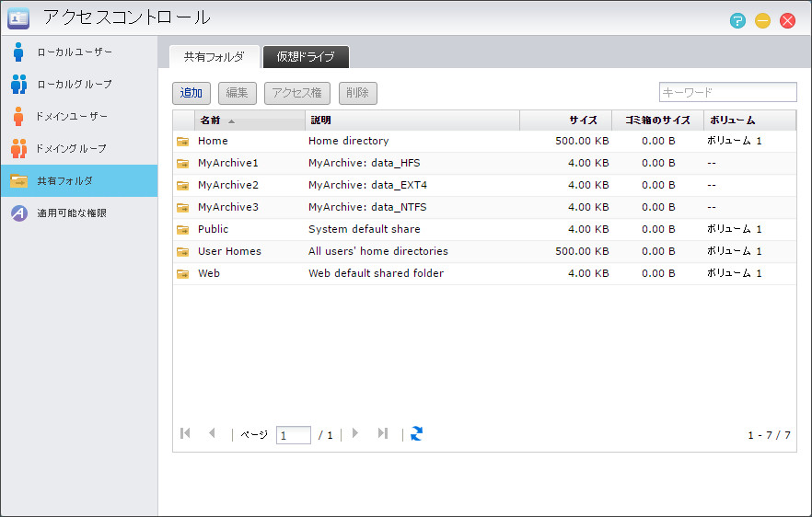
Task: Open ドメイングループ in the sidebar
Action: (79, 148)
